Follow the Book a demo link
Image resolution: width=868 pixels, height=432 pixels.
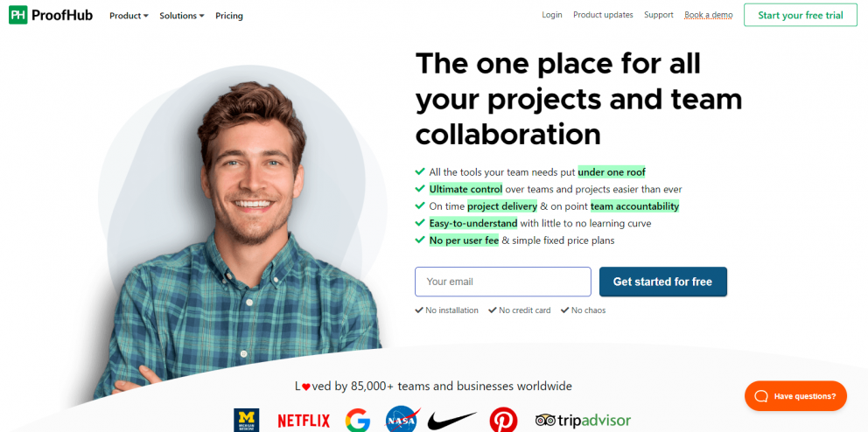click(x=709, y=15)
